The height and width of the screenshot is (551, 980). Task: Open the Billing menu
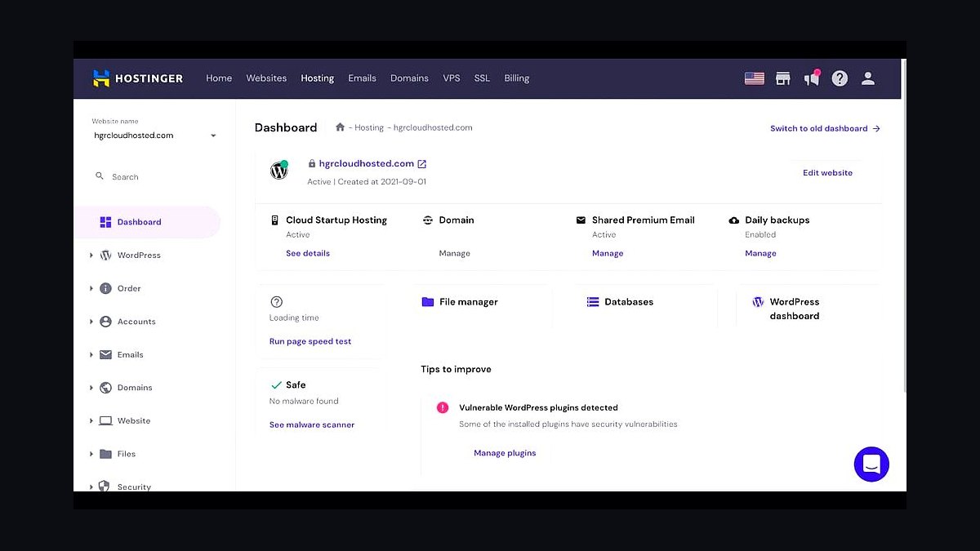517,78
